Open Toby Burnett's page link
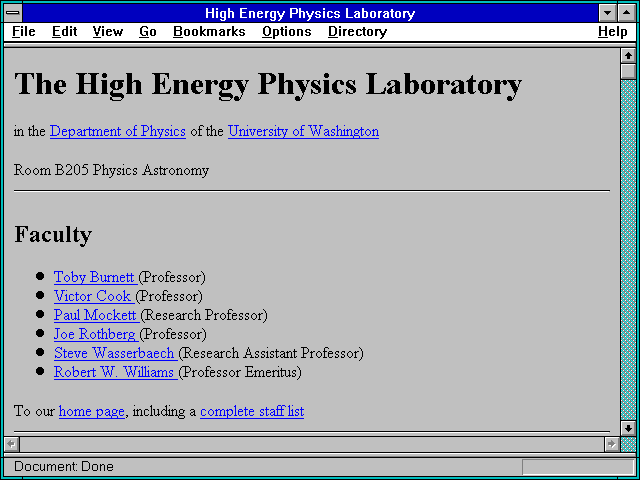Viewport: 640px width, 480px height. 96,277
